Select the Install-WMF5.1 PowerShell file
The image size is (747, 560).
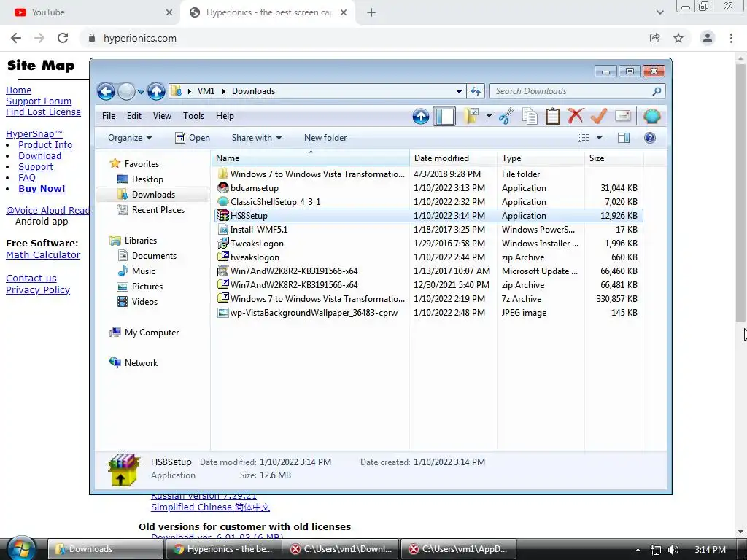coord(429,230)
